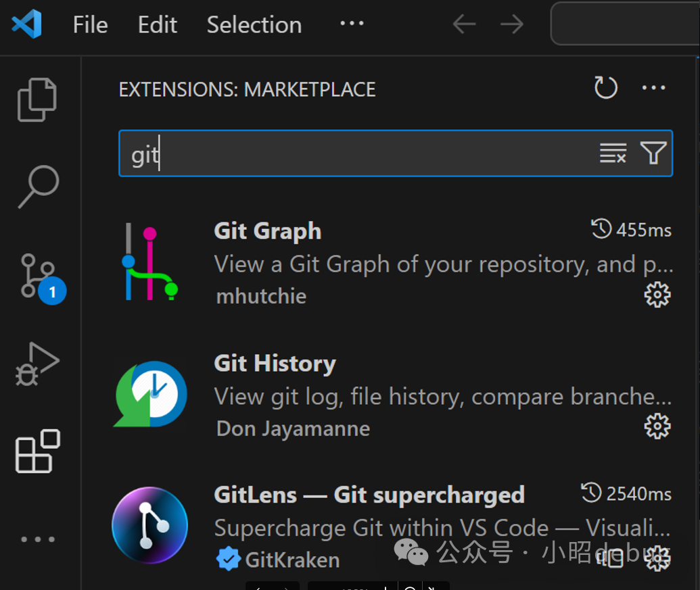Open Git History manage gear

click(x=657, y=426)
